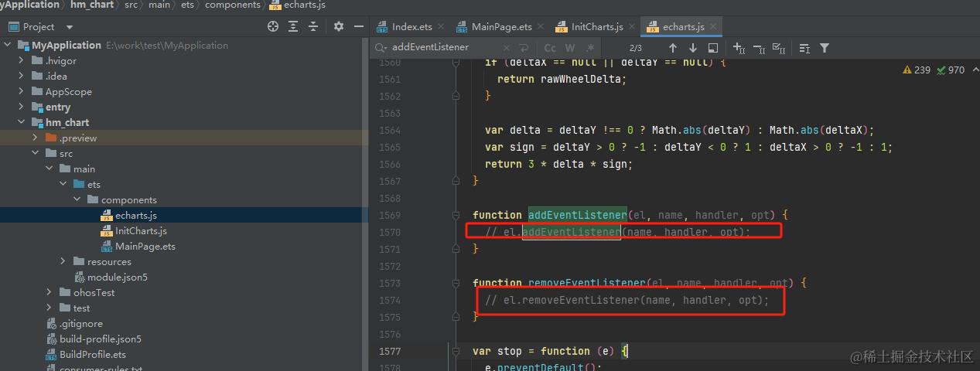Expand the AppScope folder
The image size is (980, 371).
pyautogui.click(x=22, y=91)
